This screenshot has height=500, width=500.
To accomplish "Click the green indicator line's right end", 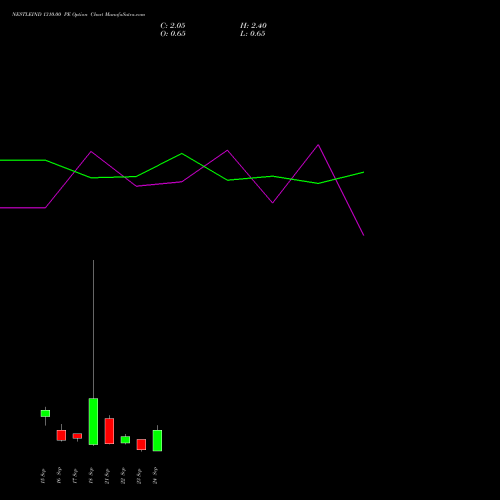I will (363, 172).
